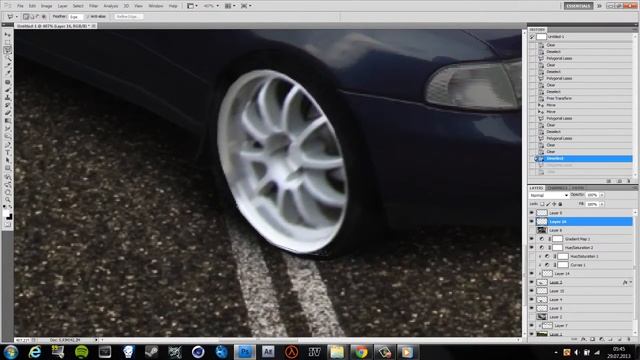Image resolution: width=640 pixels, height=360 pixels.
Task: Choose Add to Selection mode icon
Action: (x=32, y=16)
